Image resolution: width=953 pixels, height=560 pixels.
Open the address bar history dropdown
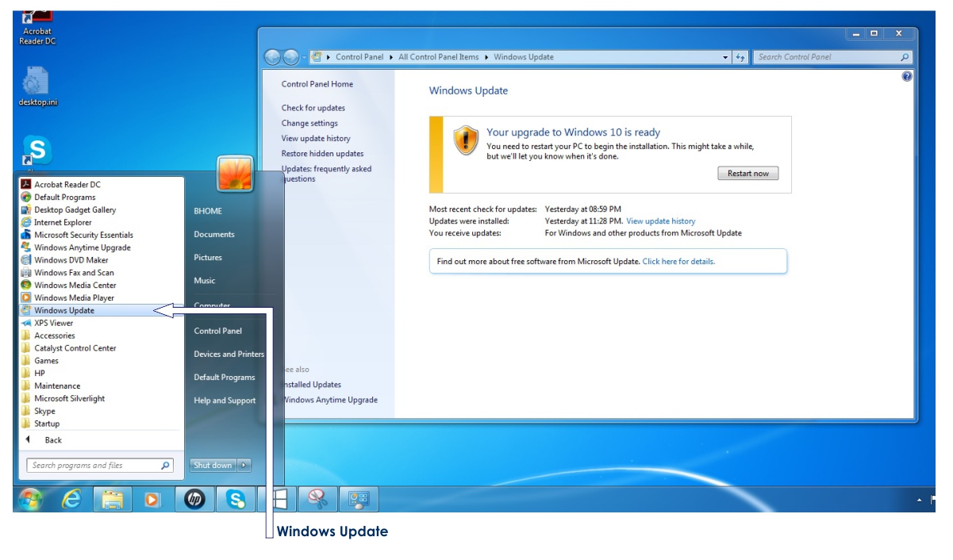pyautogui.click(x=725, y=57)
